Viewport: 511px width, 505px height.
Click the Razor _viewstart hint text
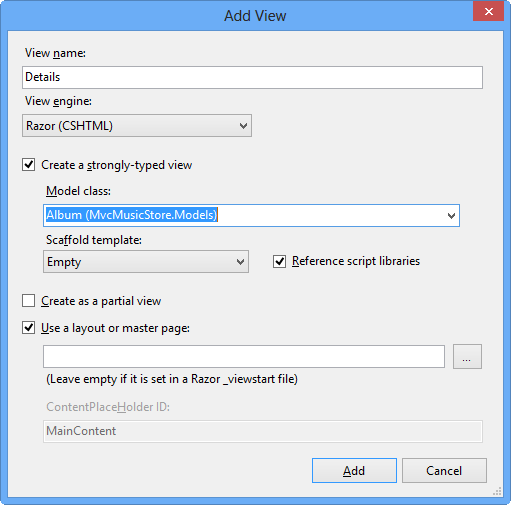[x=172, y=379]
